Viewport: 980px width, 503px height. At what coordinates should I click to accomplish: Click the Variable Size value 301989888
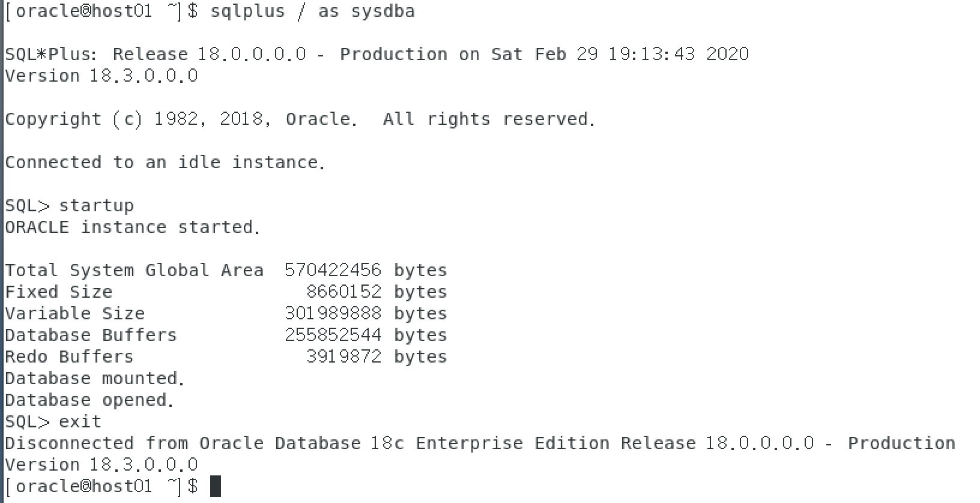coord(333,314)
